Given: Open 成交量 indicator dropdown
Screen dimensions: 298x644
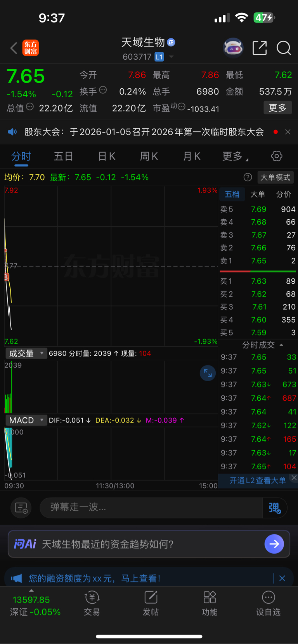Looking at the screenshot, I should pos(26,353).
